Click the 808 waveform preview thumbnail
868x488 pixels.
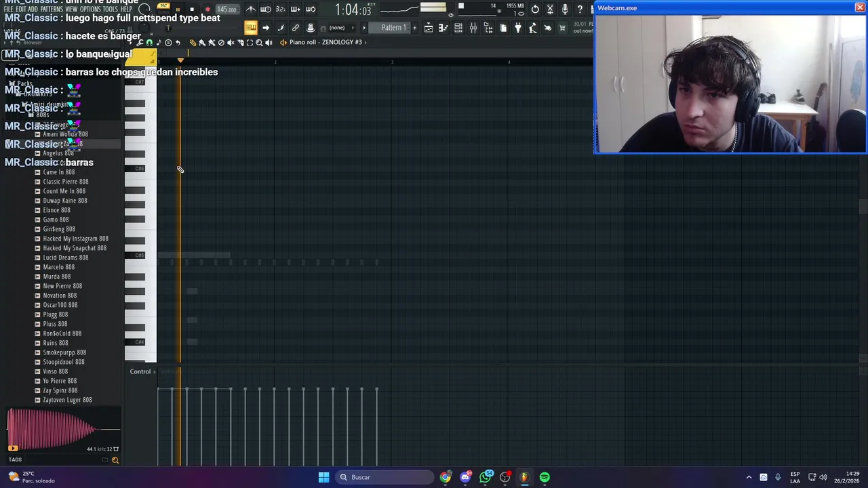pos(62,429)
